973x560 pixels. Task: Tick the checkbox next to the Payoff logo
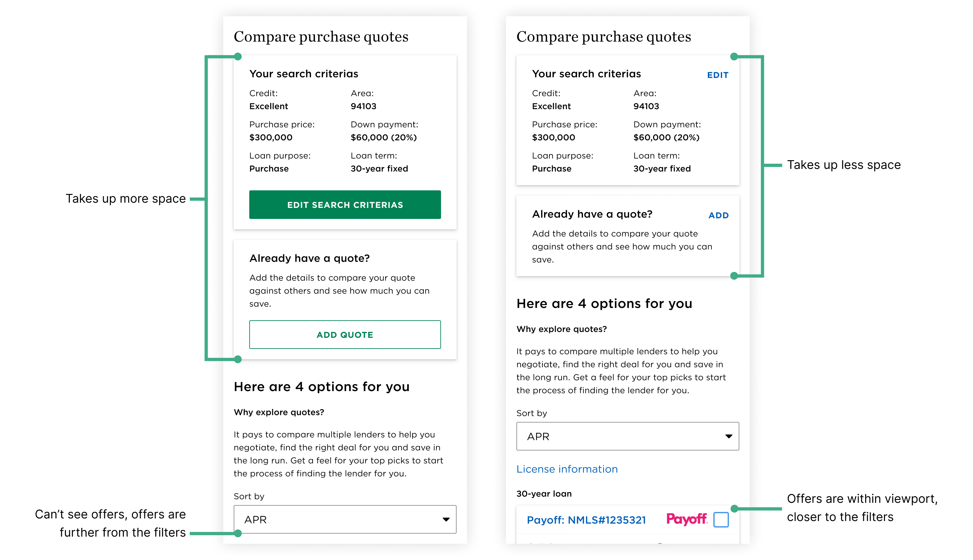[x=720, y=520]
